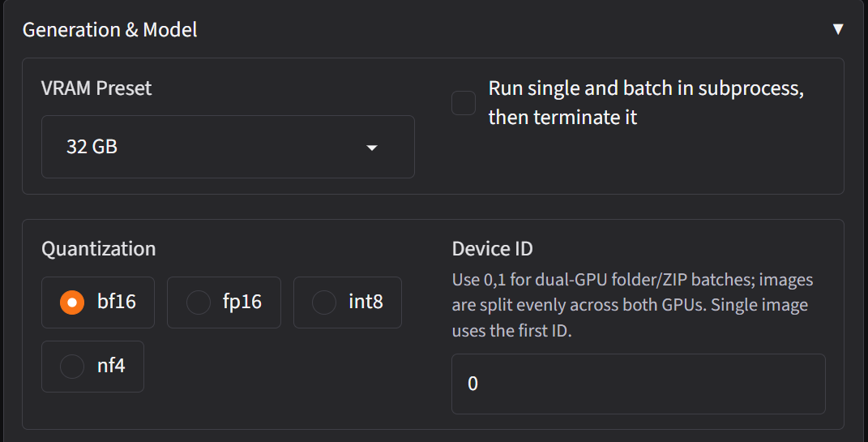Click the caret arrow inside VRAM Preset box
This screenshot has width=868, height=442.
(x=372, y=148)
